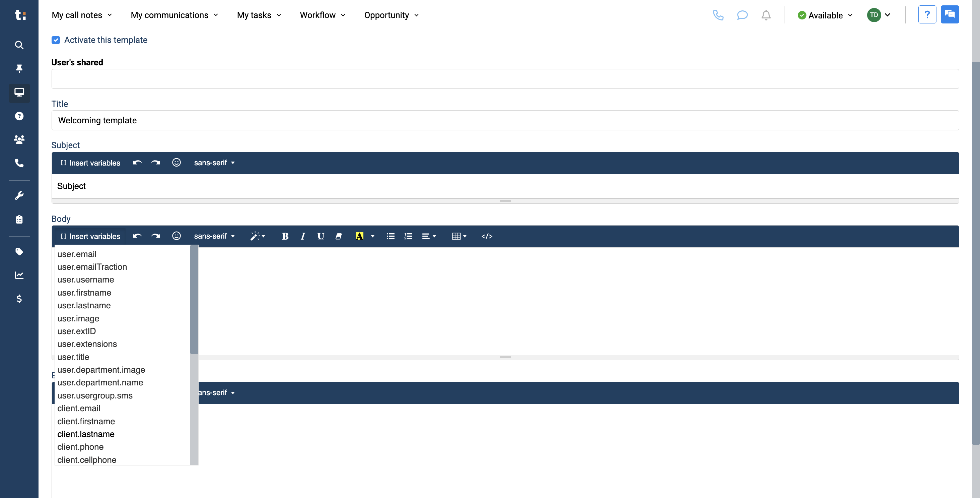Open notifications from the bell icon
The height and width of the screenshot is (498, 980).
click(x=766, y=15)
